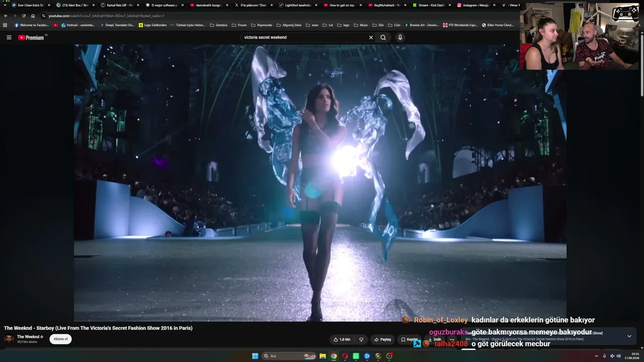This screenshot has height=362, width=644.
Task: Open the YouTube guide hamburger menu
Action: [9, 37]
